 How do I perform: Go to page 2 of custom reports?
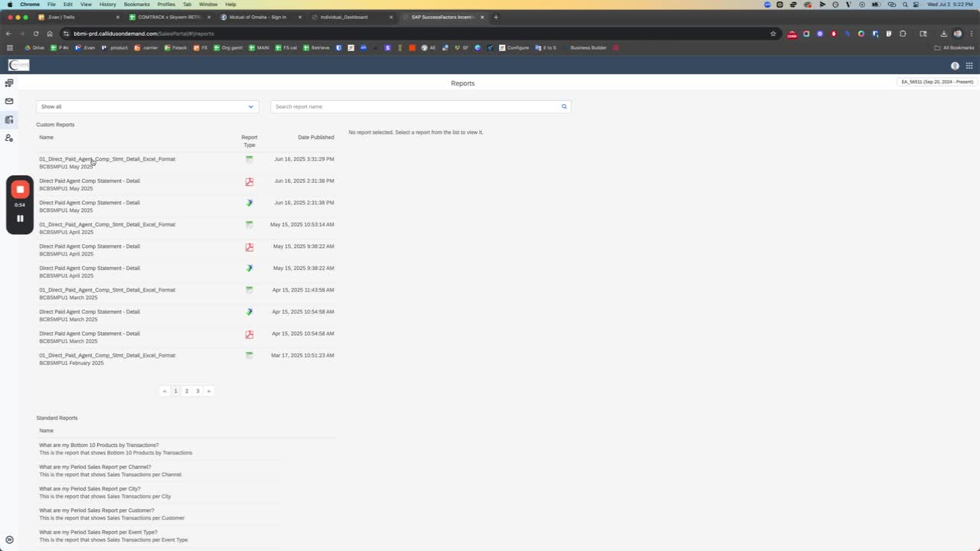click(x=186, y=391)
